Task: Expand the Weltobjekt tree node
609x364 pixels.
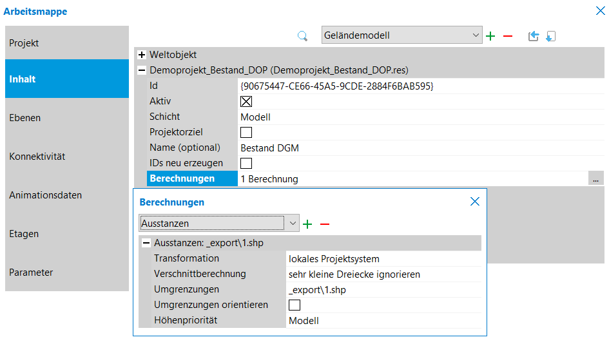Action: click(x=142, y=55)
